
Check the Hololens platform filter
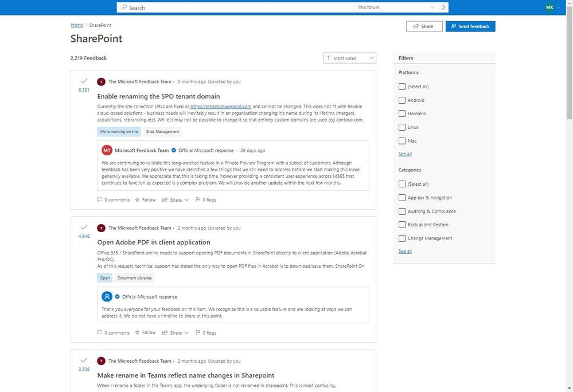[402, 113]
